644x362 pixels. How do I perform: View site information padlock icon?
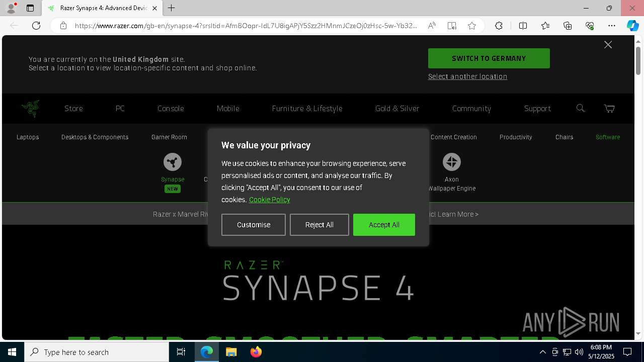tap(63, 26)
